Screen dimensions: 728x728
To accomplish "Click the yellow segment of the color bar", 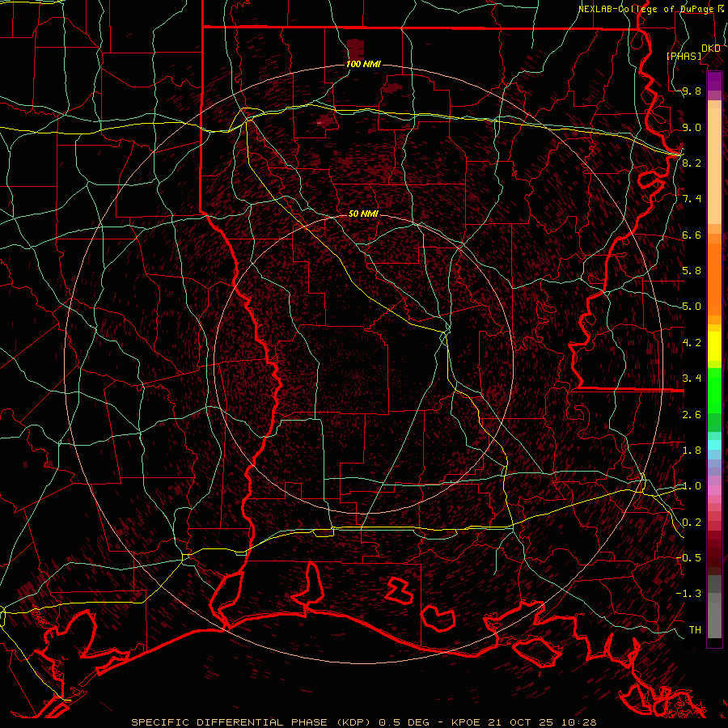I will pos(714,346).
